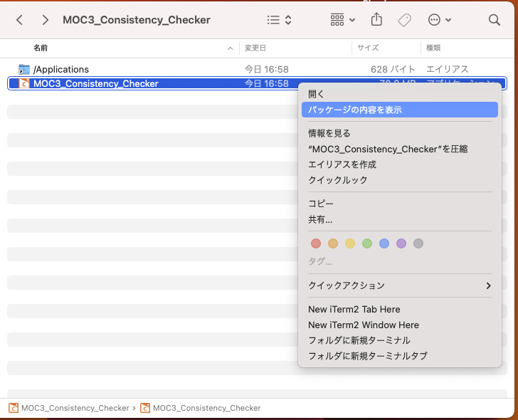Click the Finder search magnifier
This screenshot has width=518, height=420.
point(495,20)
